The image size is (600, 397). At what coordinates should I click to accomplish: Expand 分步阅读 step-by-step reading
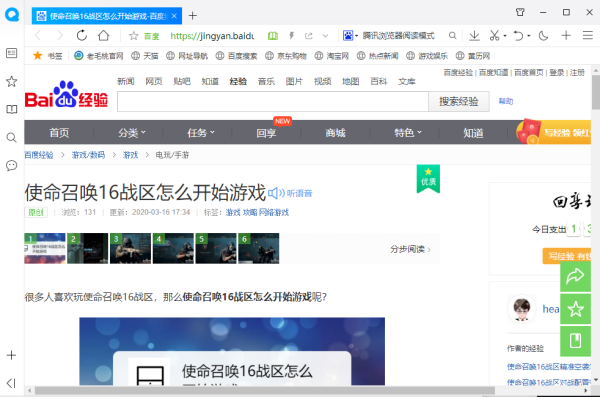pos(410,249)
